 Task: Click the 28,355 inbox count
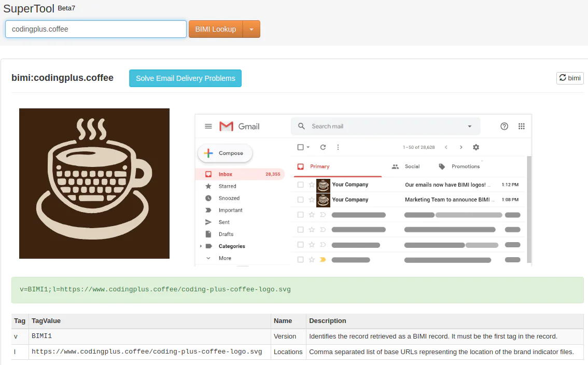273,174
